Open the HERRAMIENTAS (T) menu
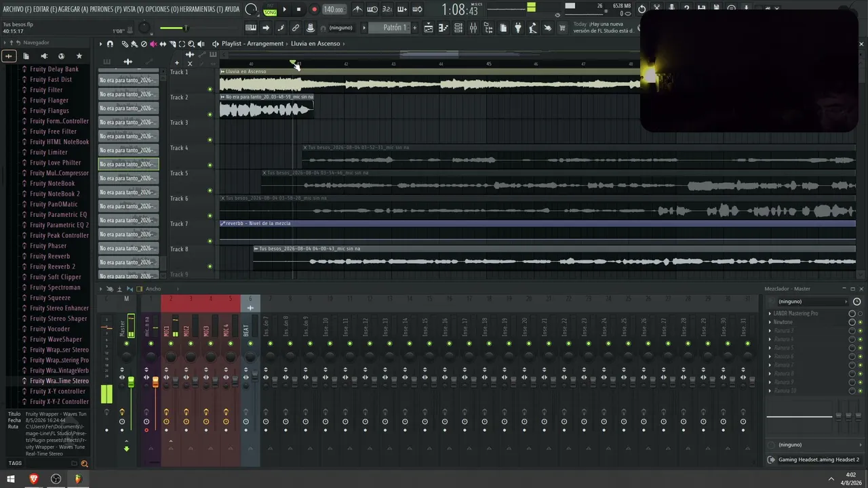This screenshot has width=868, height=488. (x=201, y=9)
